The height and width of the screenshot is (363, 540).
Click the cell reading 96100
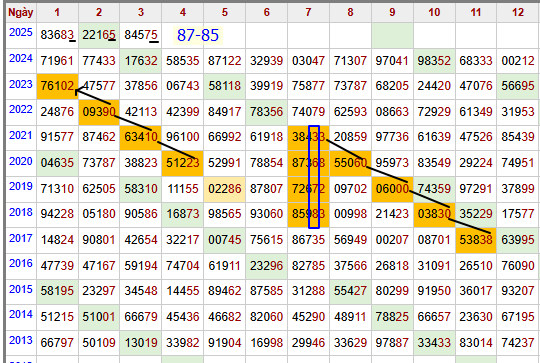[183, 137]
